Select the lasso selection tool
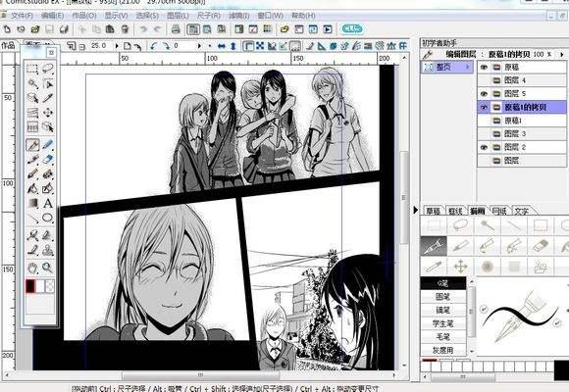 [47, 69]
